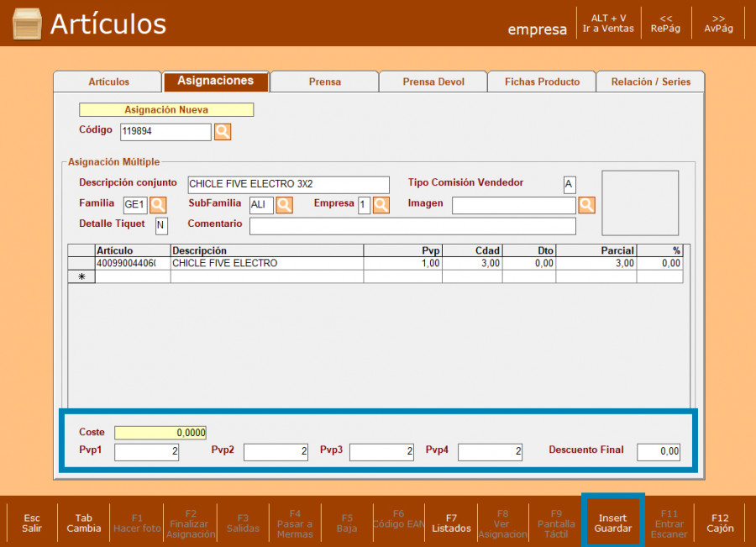Screen dimensions: 756x547
Task: Click the Esc Salir button
Action: click(32, 523)
